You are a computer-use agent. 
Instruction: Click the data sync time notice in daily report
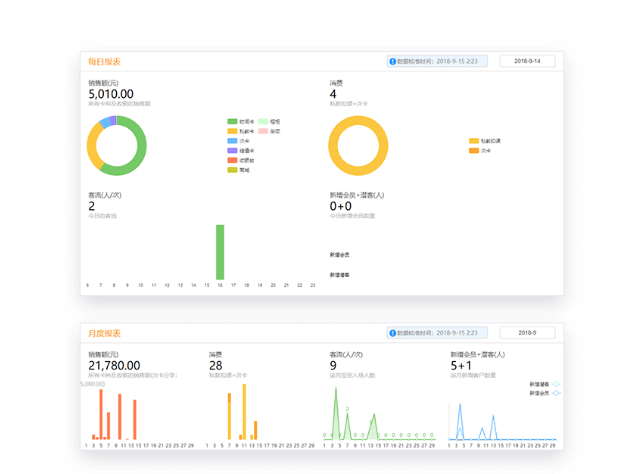coord(437,61)
